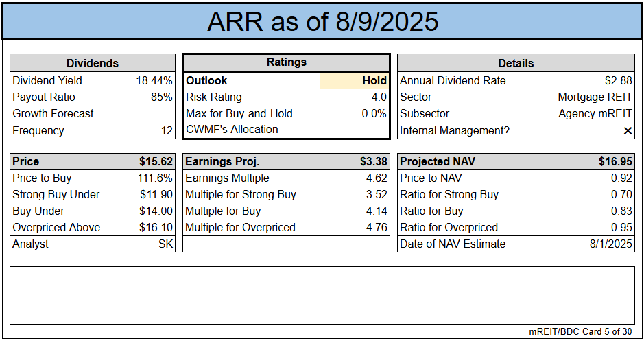Select the Price to NAV label
This screenshot has width=644, height=341.
click(431, 178)
